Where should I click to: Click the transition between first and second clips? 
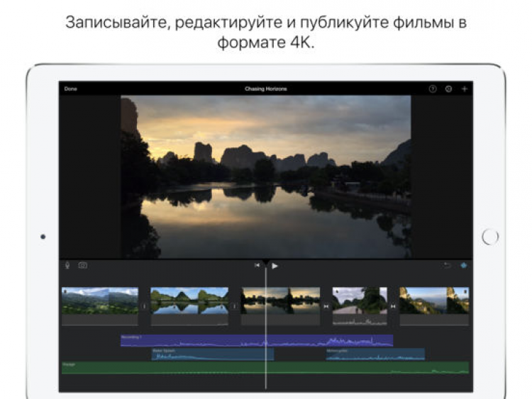(x=145, y=307)
